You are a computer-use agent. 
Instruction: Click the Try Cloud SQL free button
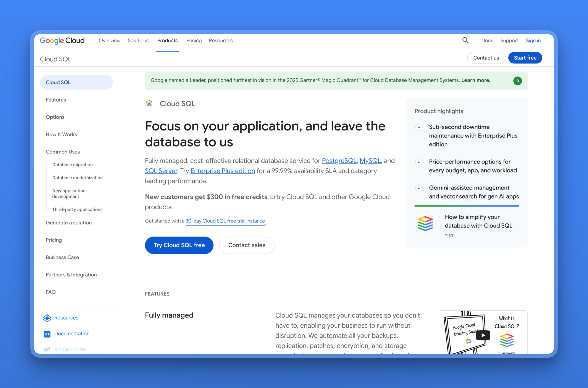click(179, 245)
